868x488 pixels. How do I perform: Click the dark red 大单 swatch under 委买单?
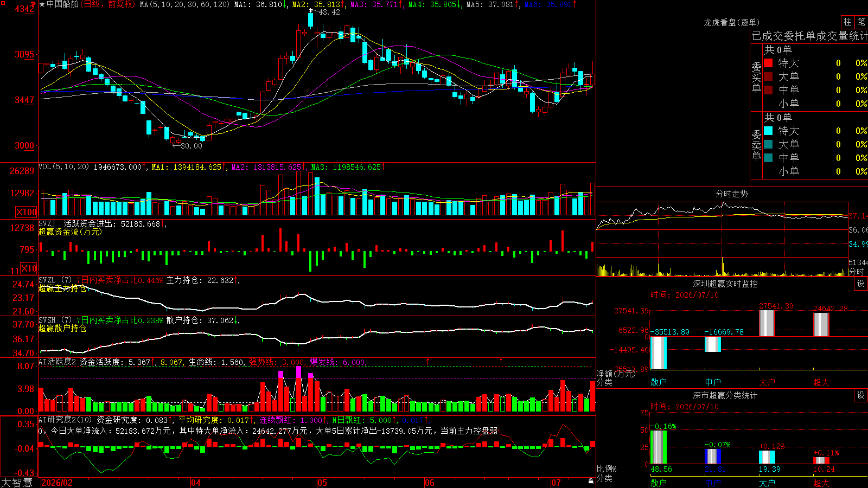tap(768, 76)
